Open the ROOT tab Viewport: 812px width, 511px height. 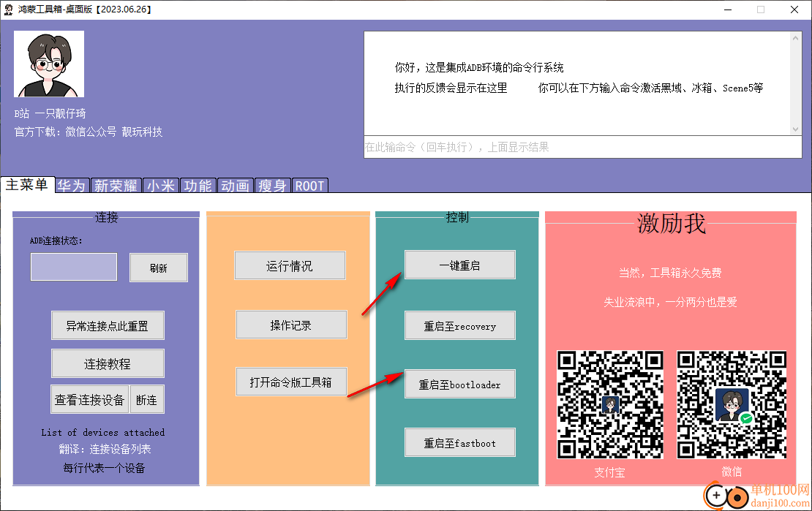(x=309, y=186)
